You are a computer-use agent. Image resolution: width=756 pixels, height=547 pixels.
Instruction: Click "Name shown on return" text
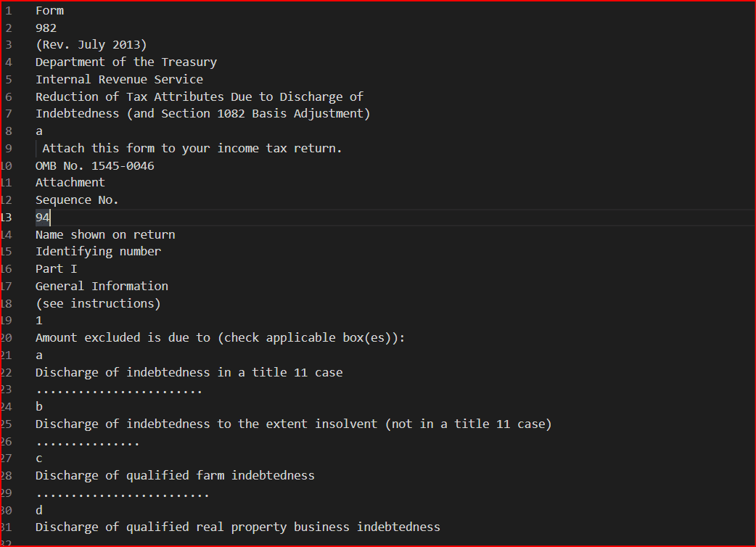click(105, 235)
